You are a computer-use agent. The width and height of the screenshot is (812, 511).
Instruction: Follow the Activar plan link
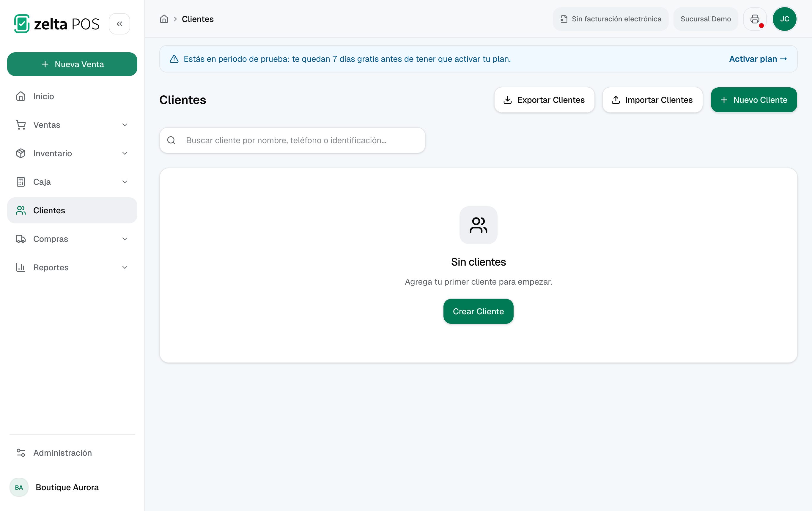758,59
